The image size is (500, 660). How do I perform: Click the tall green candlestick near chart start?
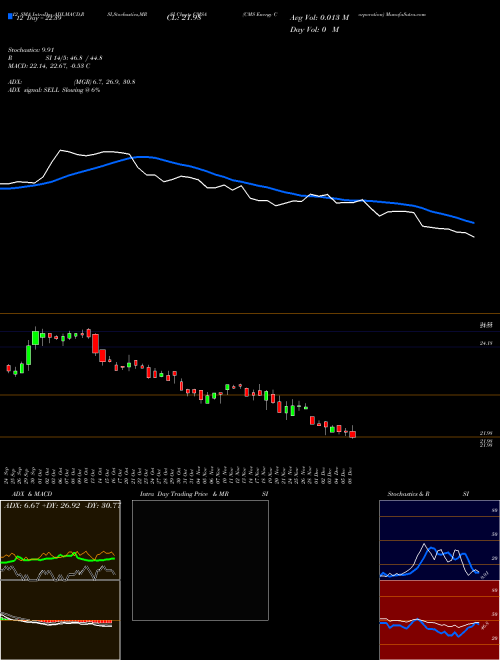click(x=35, y=338)
